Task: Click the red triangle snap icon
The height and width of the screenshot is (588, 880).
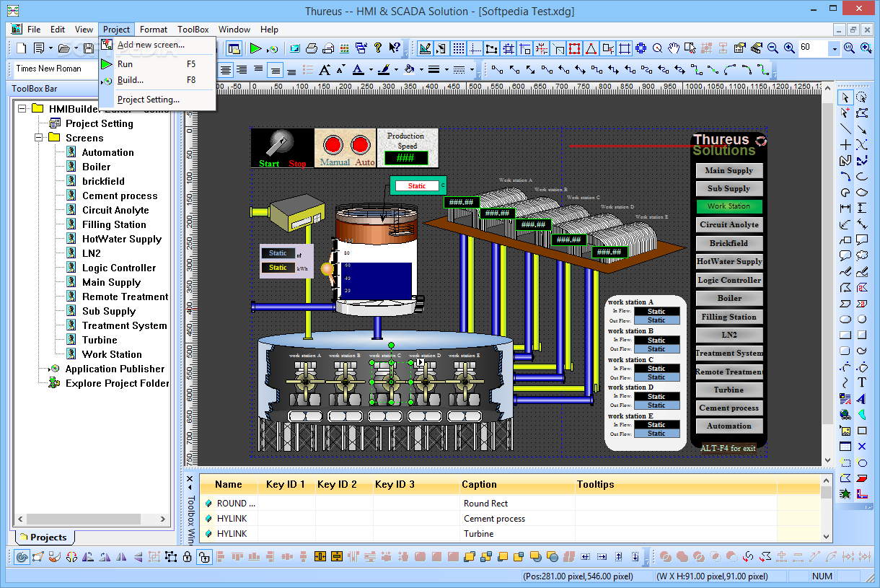Action: [591, 48]
